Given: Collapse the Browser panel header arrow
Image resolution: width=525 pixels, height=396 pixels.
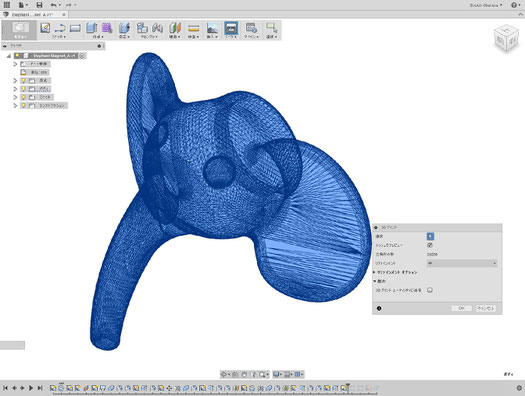Looking at the screenshot, I should [x=5, y=46].
